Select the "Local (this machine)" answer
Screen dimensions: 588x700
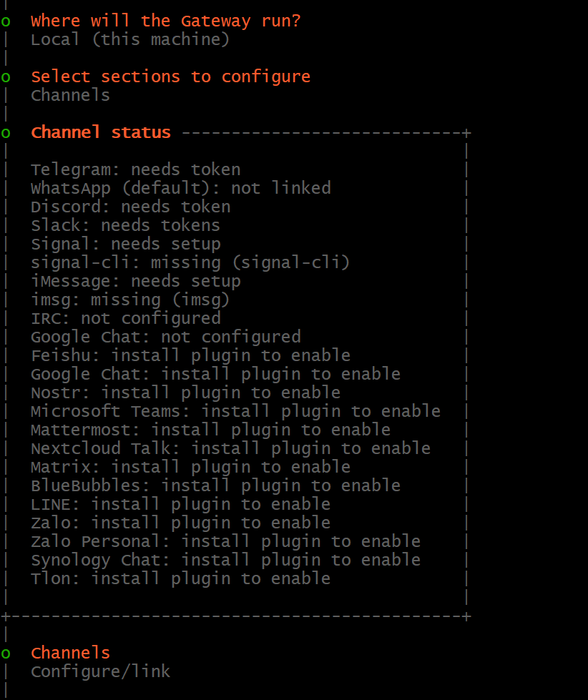[129, 39]
